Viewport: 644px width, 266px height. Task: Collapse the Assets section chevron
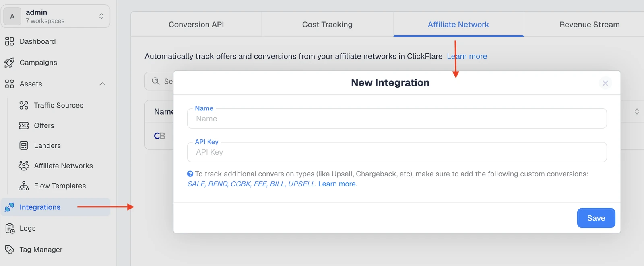coord(102,84)
